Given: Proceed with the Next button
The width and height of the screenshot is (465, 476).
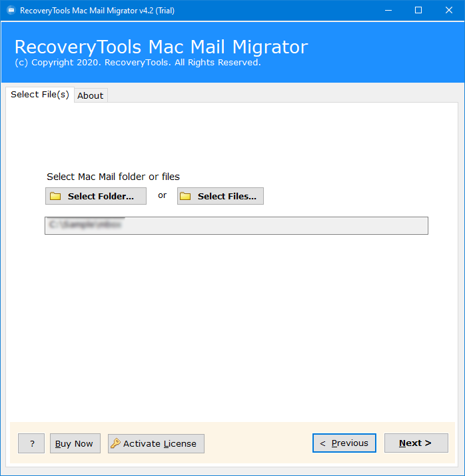Looking at the screenshot, I should point(416,443).
